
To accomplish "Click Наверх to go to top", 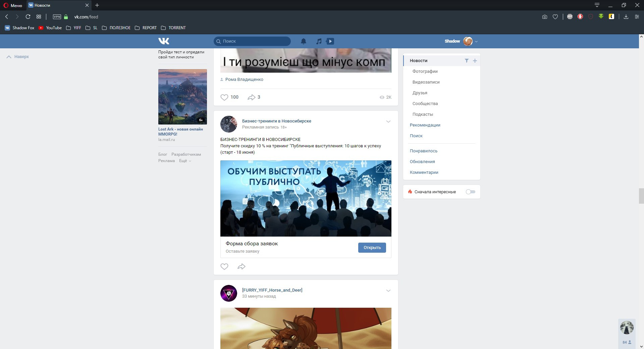I will tap(18, 57).
